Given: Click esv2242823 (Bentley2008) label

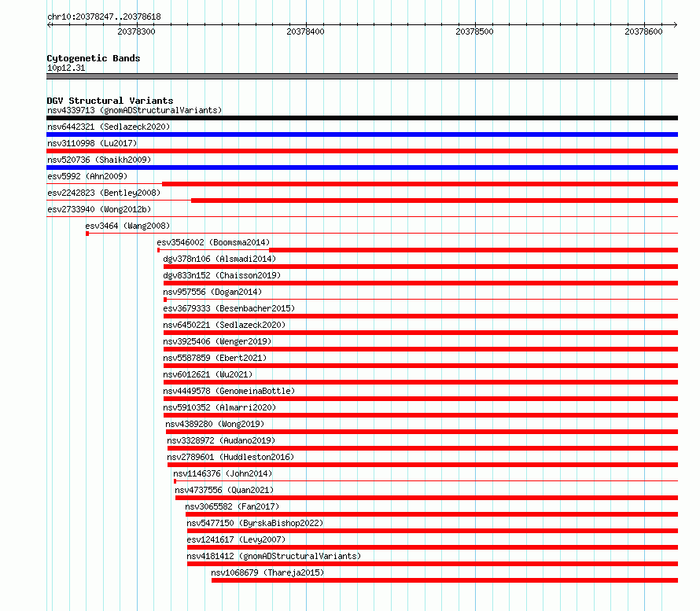Looking at the screenshot, I should 104,193.
